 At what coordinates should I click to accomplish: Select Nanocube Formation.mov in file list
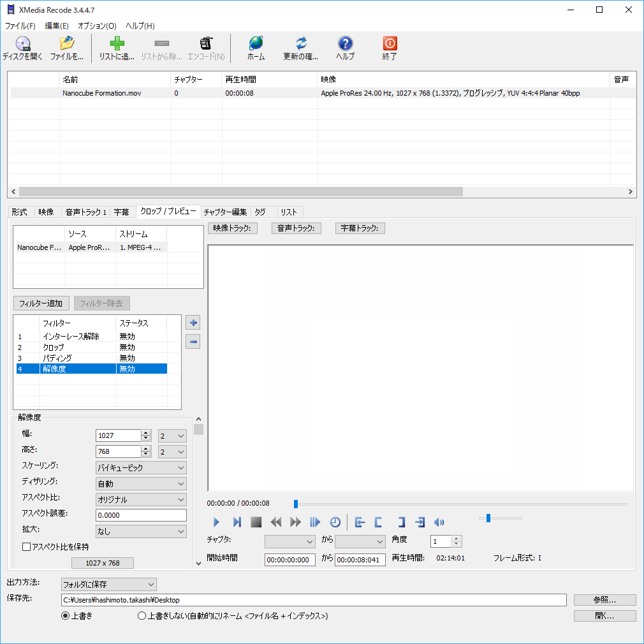102,93
